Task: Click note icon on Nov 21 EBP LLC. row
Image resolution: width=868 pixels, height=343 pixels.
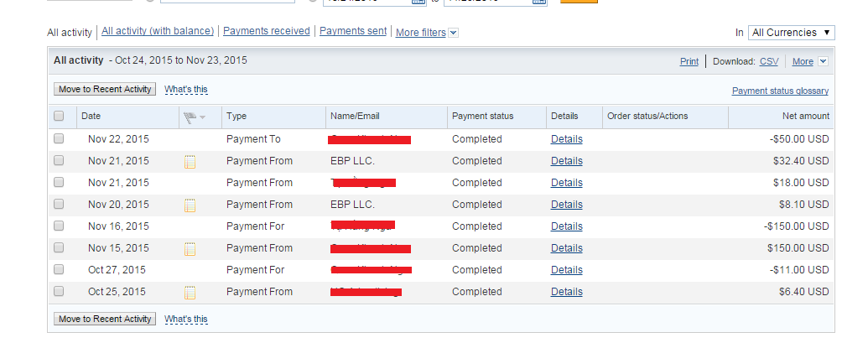Action: click(190, 161)
